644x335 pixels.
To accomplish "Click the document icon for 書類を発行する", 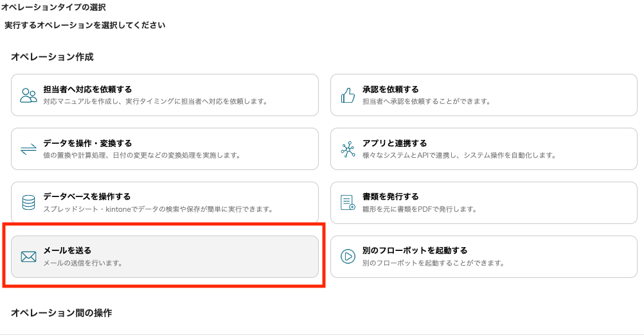I will click(348, 203).
